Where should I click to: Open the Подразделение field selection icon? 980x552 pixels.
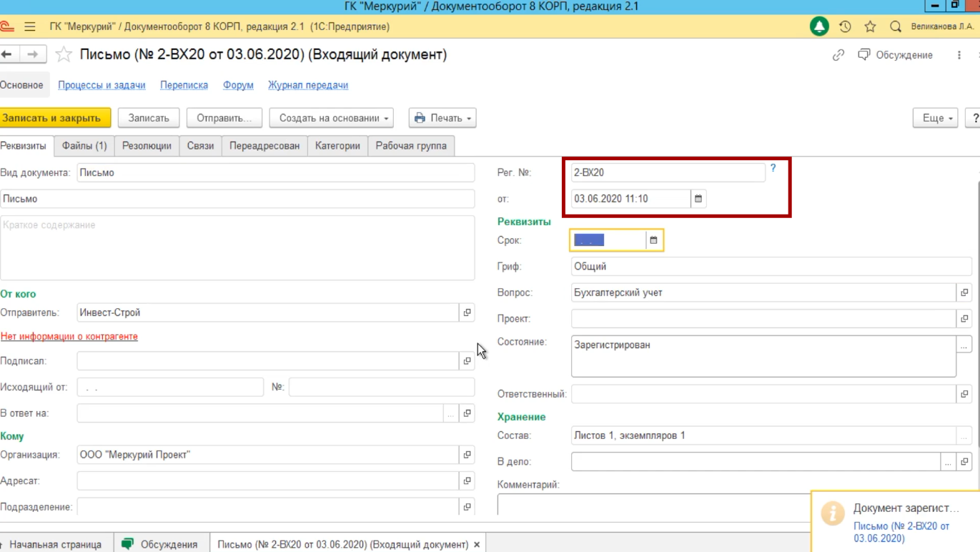[467, 507]
